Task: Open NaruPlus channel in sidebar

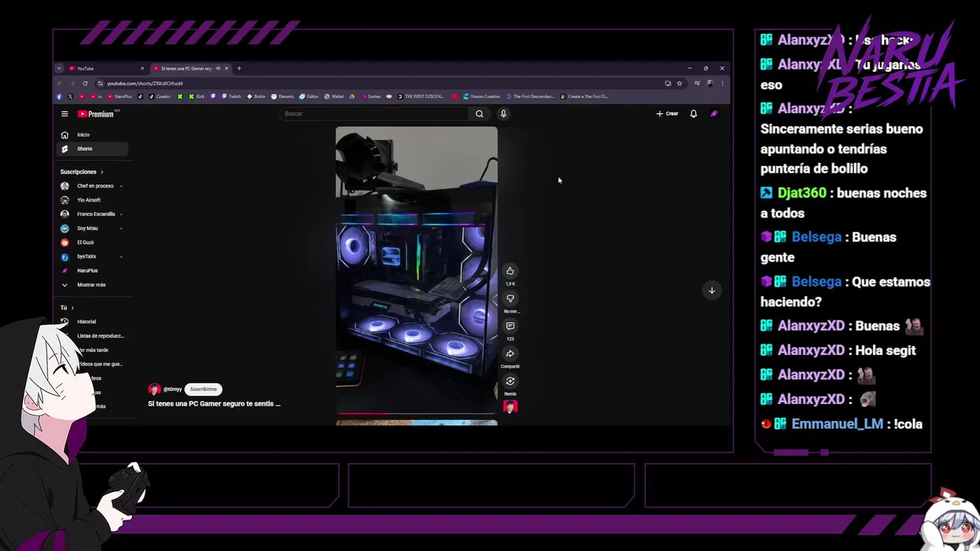Action: [x=92, y=270]
